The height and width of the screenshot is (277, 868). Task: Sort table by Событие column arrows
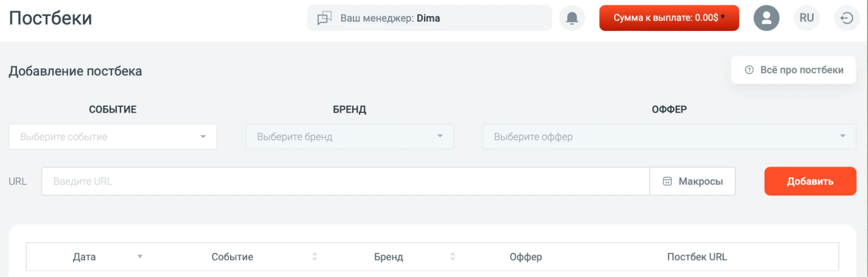[x=314, y=257]
